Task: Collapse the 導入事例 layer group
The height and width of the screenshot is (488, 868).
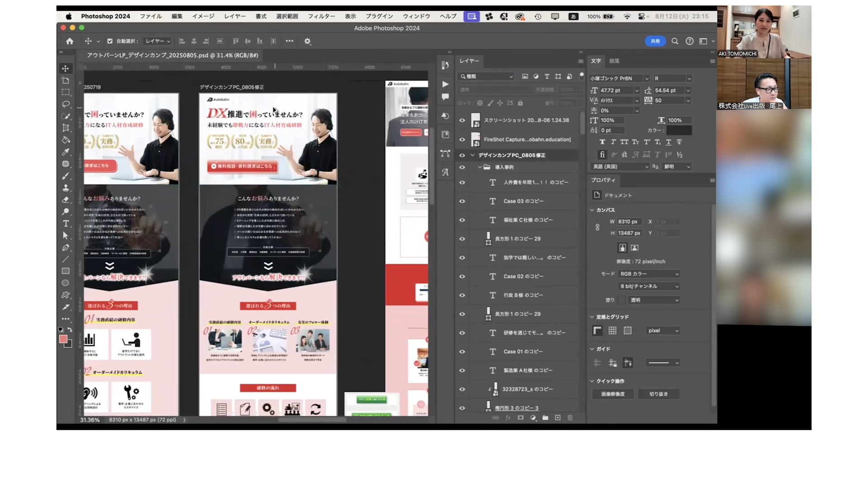Action: tap(480, 167)
